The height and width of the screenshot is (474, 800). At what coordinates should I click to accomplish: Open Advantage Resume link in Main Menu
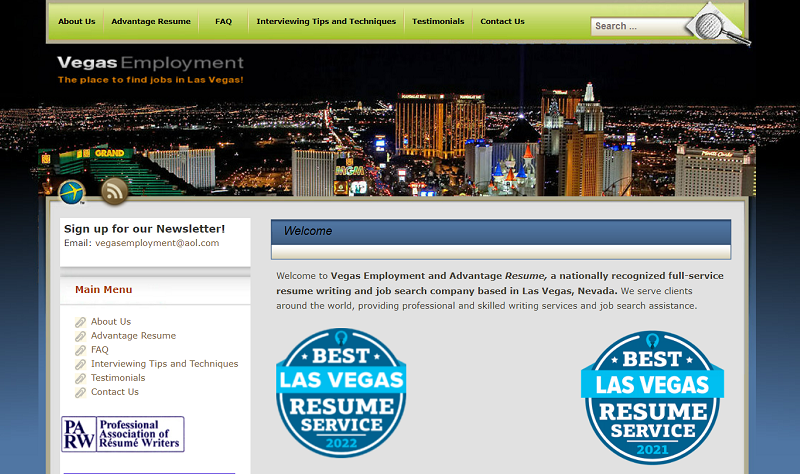point(133,336)
